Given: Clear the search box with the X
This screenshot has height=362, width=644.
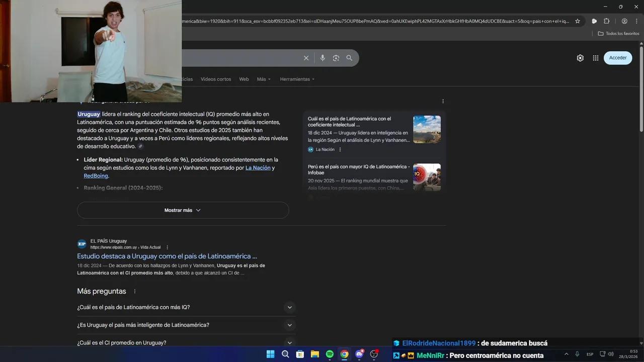Looking at the screenshot, I should pos(306,58).
